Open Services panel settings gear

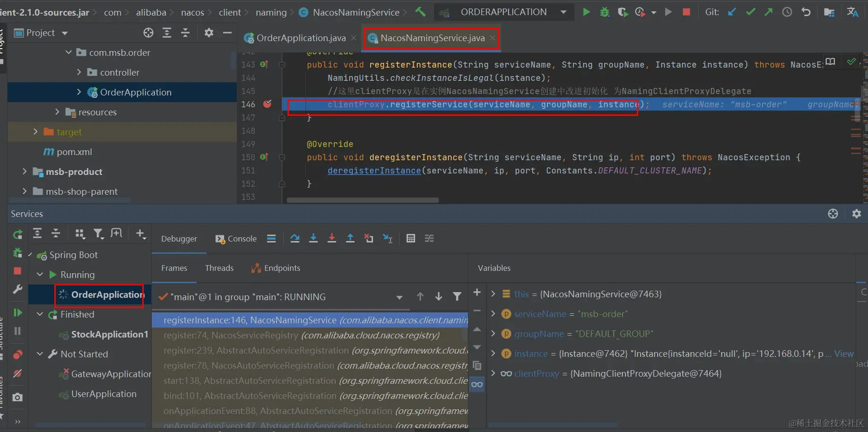(x=856, y=214)
